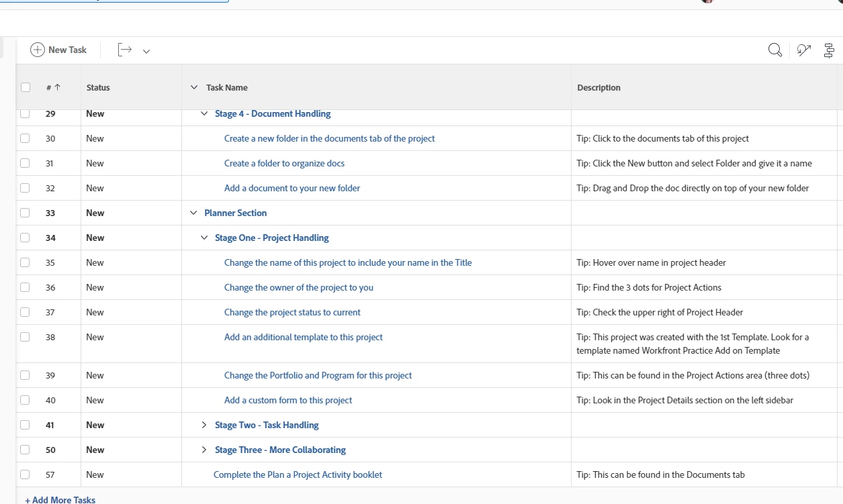Screen dimensions: 843x504
Task: Click the speech bubble arrow toolbar icon
Action: tap(803, 50)
